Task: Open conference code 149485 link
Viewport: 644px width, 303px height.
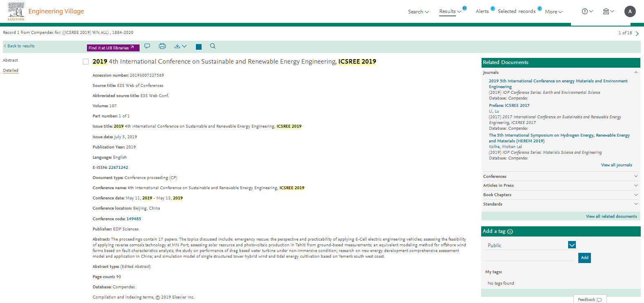Action: [134, 219]
